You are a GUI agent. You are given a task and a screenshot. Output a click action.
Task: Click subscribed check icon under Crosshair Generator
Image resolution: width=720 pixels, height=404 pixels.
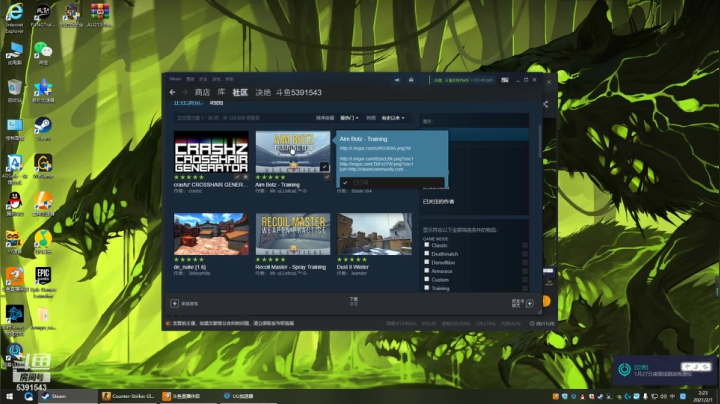237,177
